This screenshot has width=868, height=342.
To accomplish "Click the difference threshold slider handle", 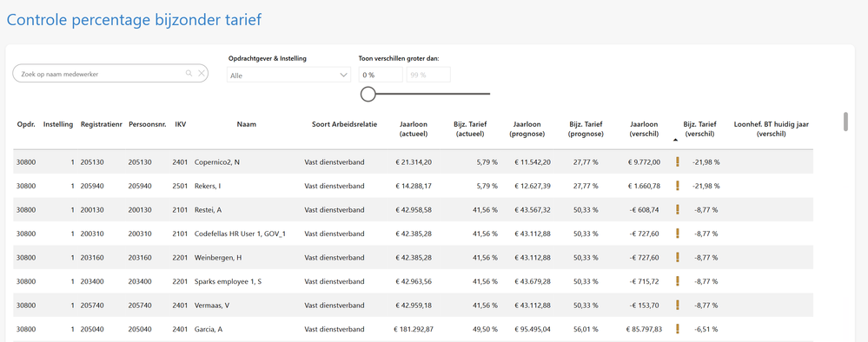I will click(x=368, y=94).
